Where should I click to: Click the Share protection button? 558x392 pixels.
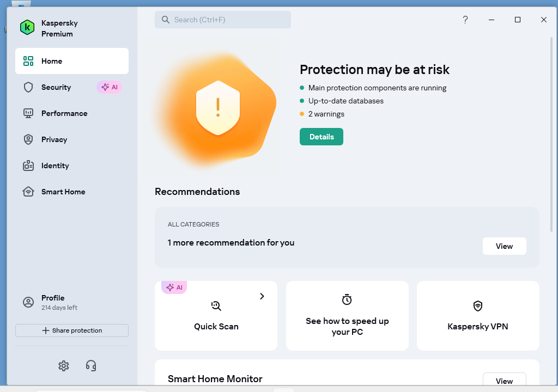72,330
